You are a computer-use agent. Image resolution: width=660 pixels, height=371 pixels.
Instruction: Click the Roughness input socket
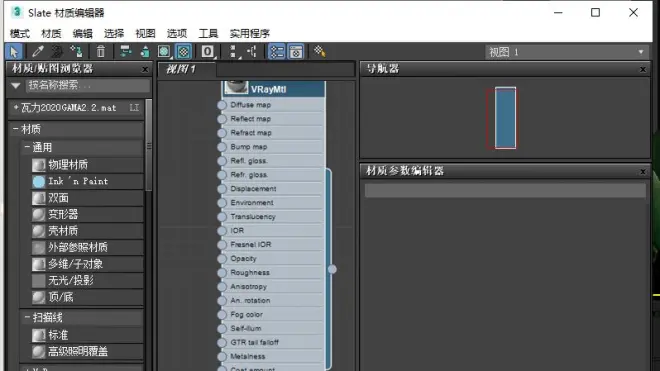tap(222, 272)
